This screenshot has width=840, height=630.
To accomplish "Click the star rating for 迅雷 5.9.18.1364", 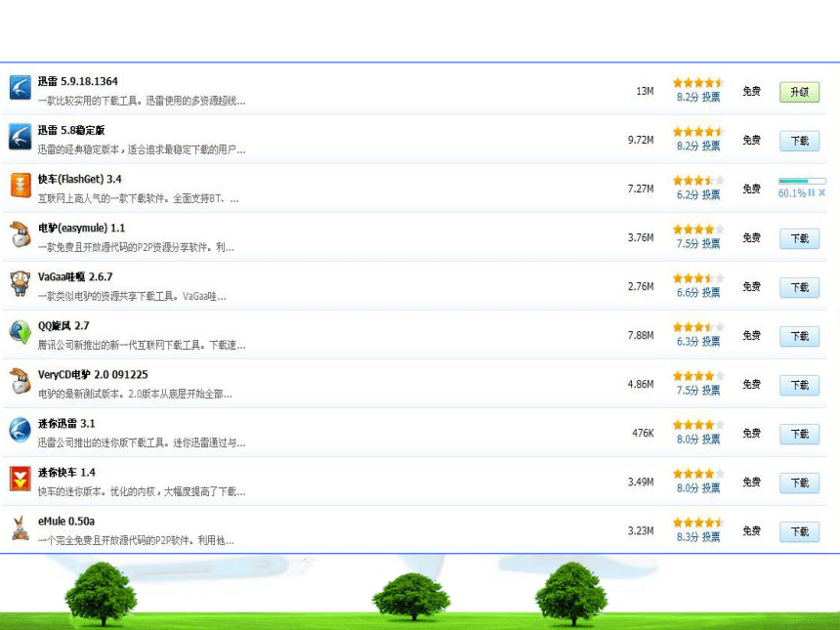I will [698, 83].
